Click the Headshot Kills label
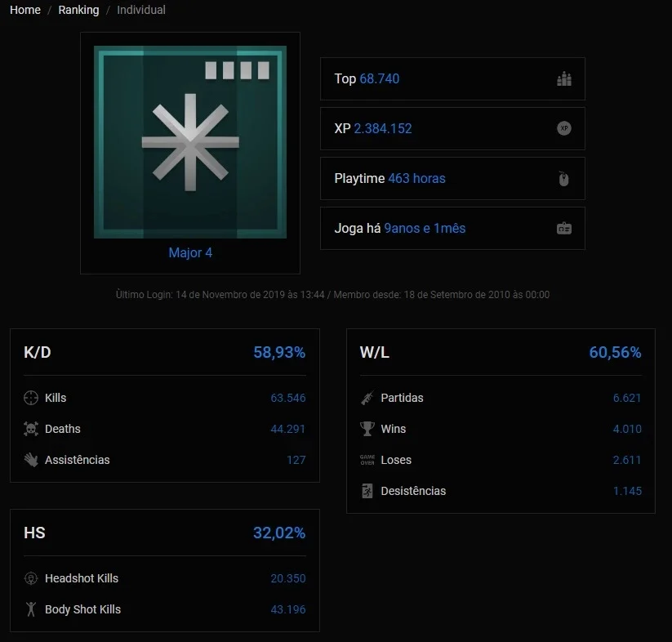This screenshot has width=672, height=642. (x=82, y=578)
